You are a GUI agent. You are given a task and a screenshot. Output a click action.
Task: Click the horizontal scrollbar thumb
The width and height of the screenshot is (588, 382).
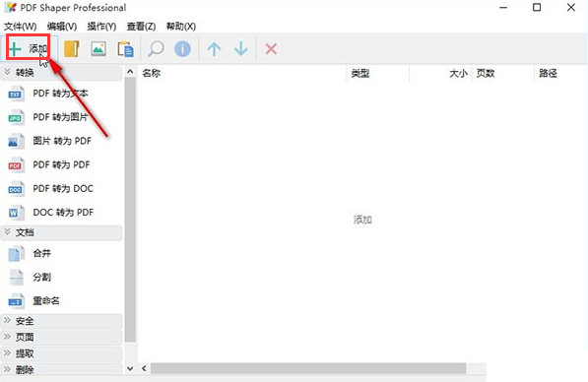point(308,368)
